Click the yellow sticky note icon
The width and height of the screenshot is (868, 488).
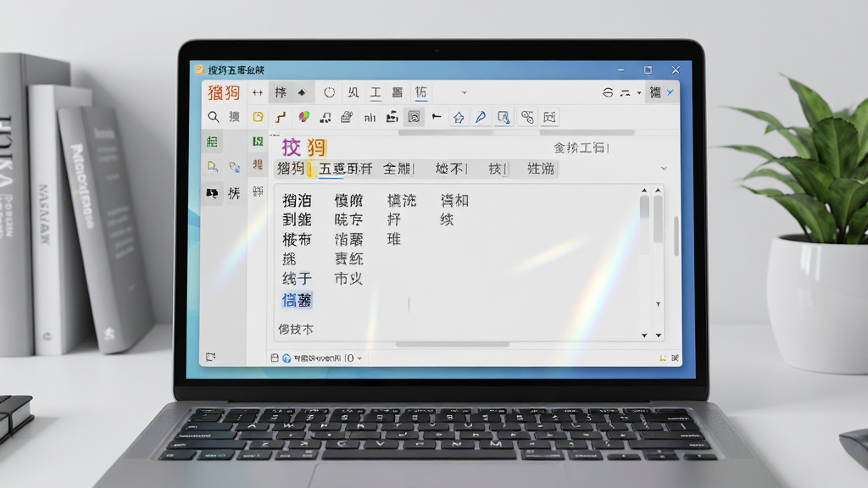click(258, 117)
